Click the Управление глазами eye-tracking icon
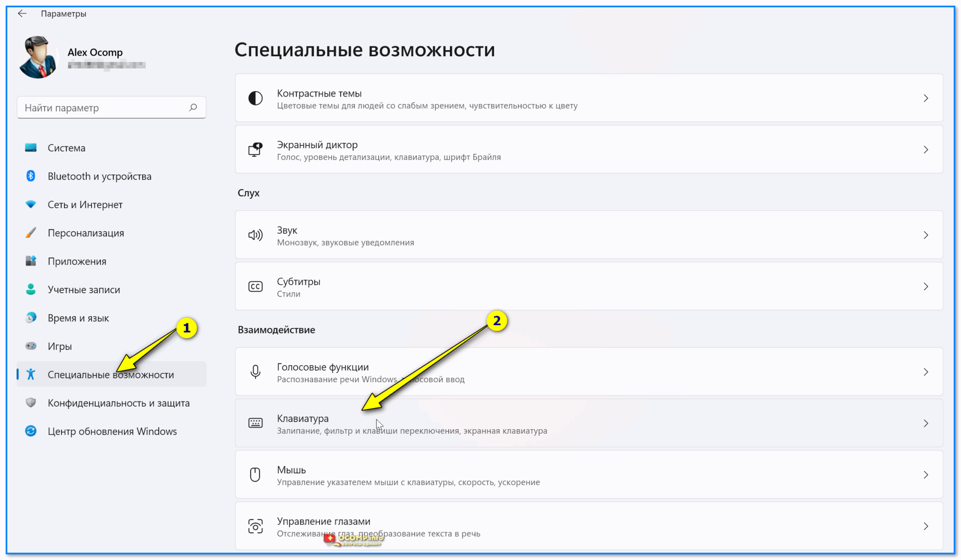This screenshot has width=961, height=560. coord(255,526)
